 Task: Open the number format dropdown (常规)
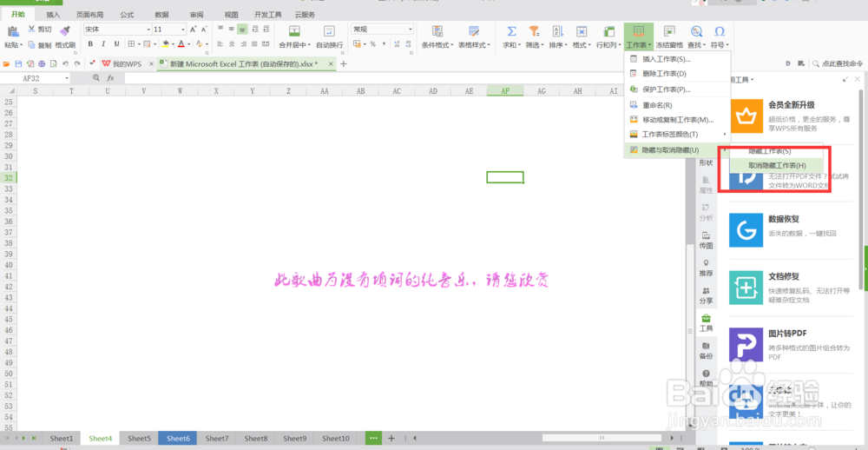pyautogui.click(x=411, y=30)
